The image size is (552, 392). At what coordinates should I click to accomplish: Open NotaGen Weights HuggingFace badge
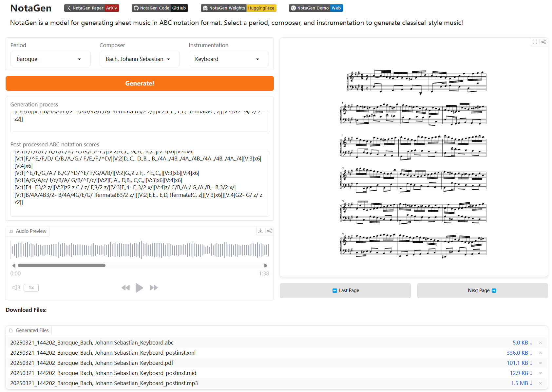[x=238, y=8]
